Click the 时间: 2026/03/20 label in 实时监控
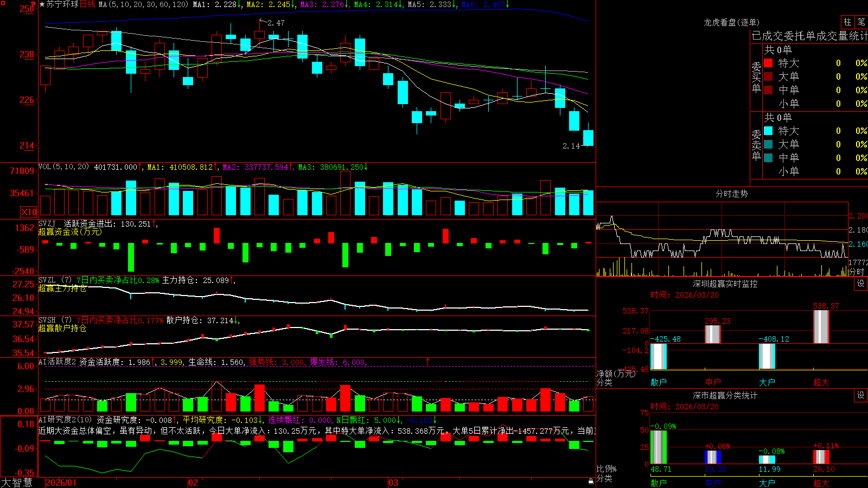 pos(685,295)
